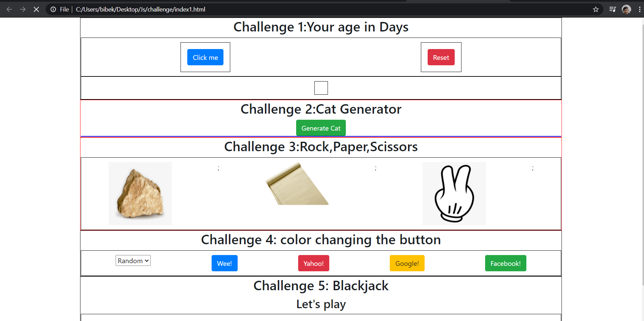Stop page loading with X icon

tap(36, 9)
